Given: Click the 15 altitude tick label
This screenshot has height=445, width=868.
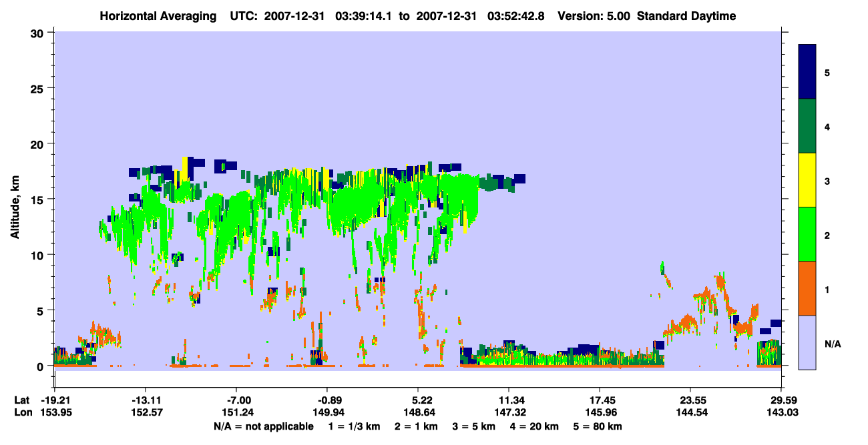Looking at the screenshot, I should [x=39, y=199].
